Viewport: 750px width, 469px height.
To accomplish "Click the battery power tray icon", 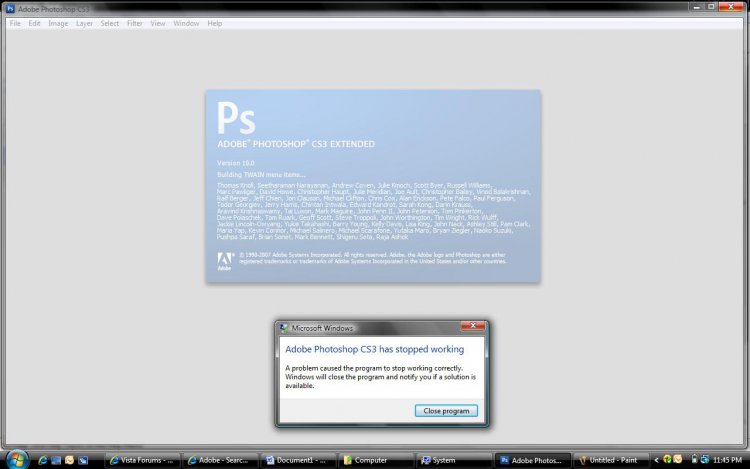I will tap(694, 459).
